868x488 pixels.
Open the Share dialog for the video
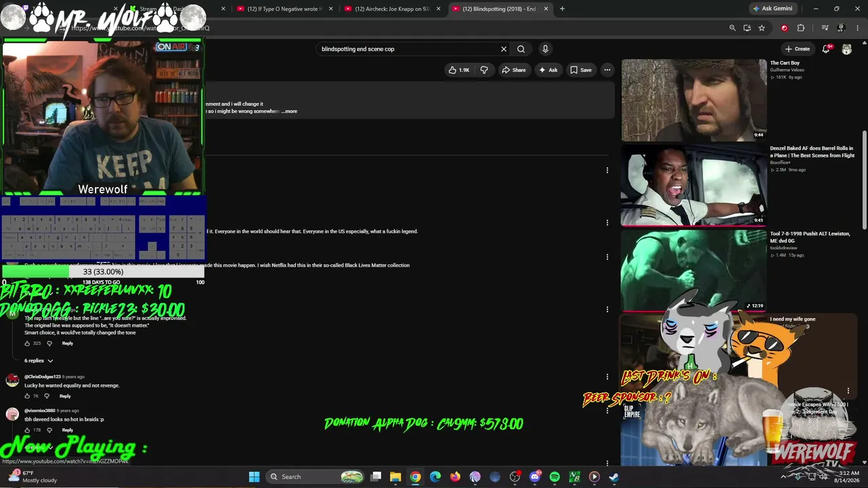513,70
